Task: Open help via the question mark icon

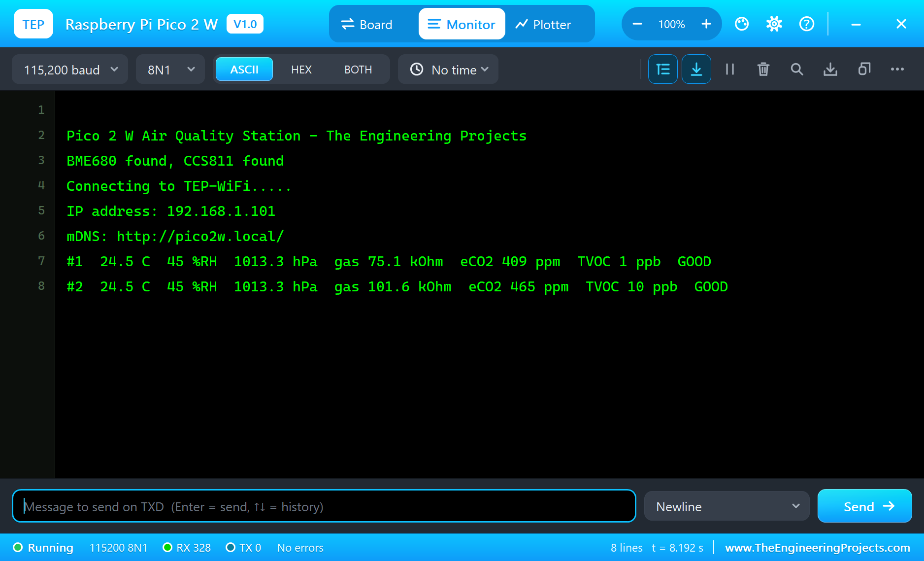Action: pyautogui.click(x=807, y=24)
